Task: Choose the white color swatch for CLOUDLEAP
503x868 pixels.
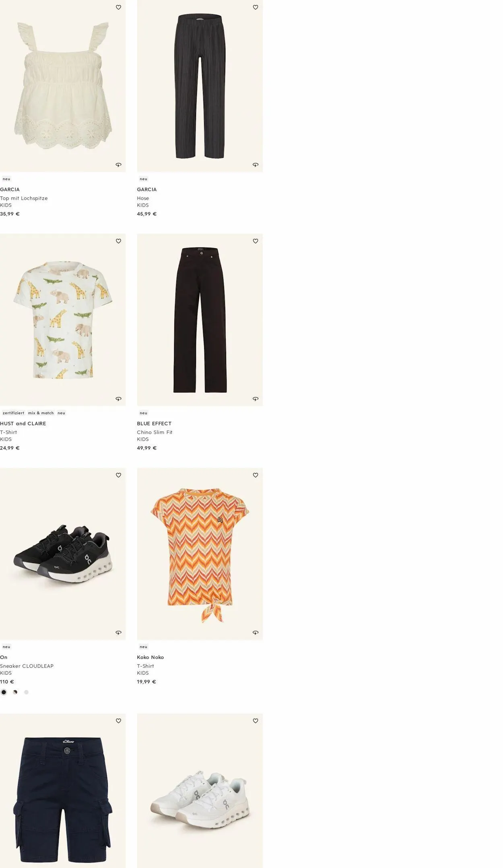Action: coord(26,692)
